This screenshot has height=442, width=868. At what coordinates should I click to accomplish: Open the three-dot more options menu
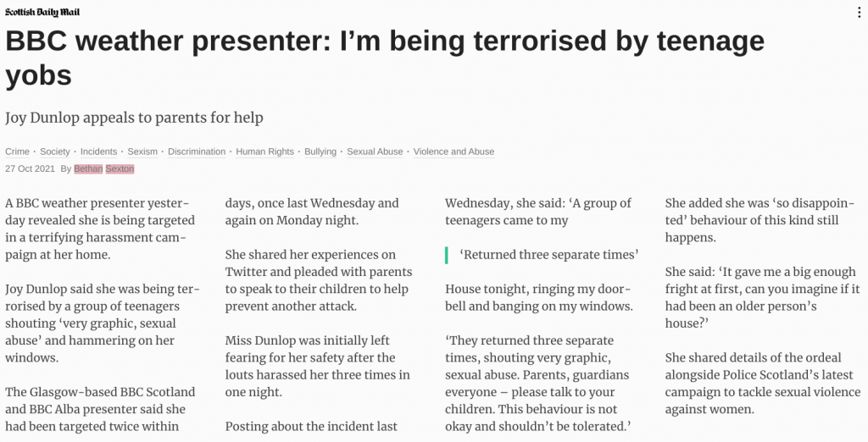coord(860,14)
